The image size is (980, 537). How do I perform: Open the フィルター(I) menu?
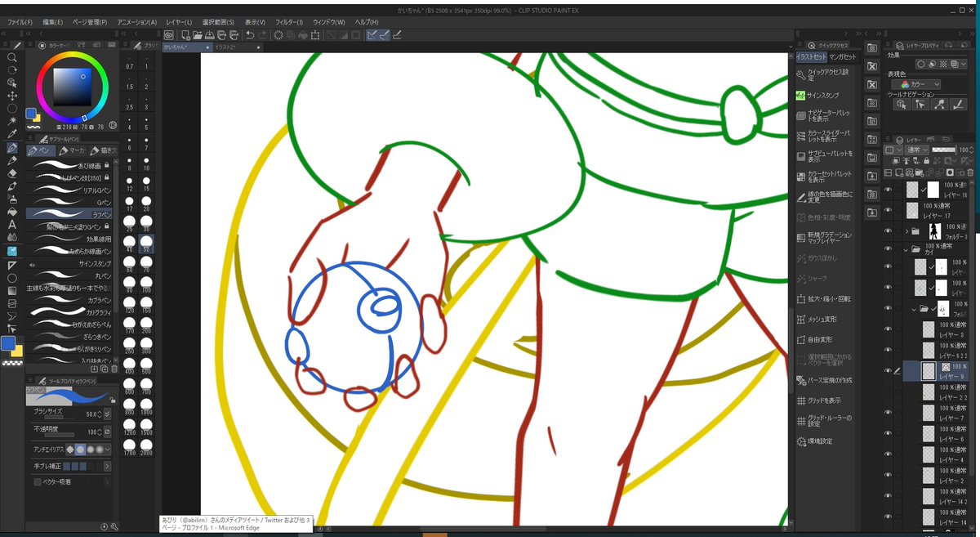tap(289, 22)
